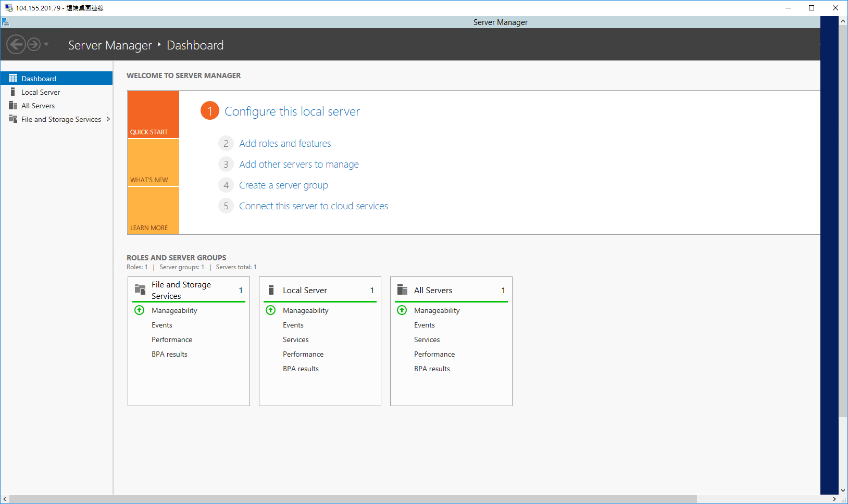848x504 pixels.
Task: Expand File and Storage Services submenu arrow
Action: point(108,119)
